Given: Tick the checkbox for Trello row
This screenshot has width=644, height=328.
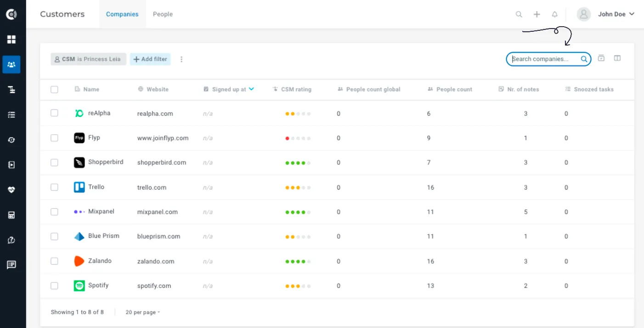Looking at the screenshot, I should [x=54, y=187].
